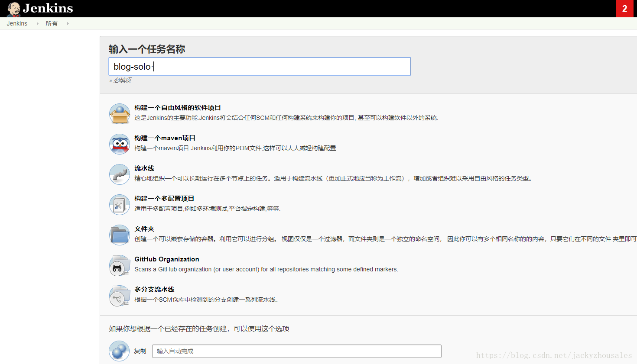Choose 构建一个maven项目 title
This screenshot has height=364, width=637.
click(x=165, y=138)
